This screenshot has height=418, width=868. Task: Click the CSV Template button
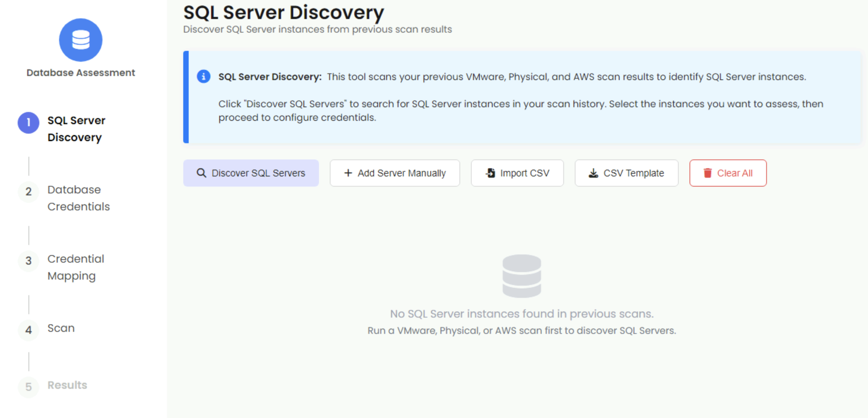[626, 173]
